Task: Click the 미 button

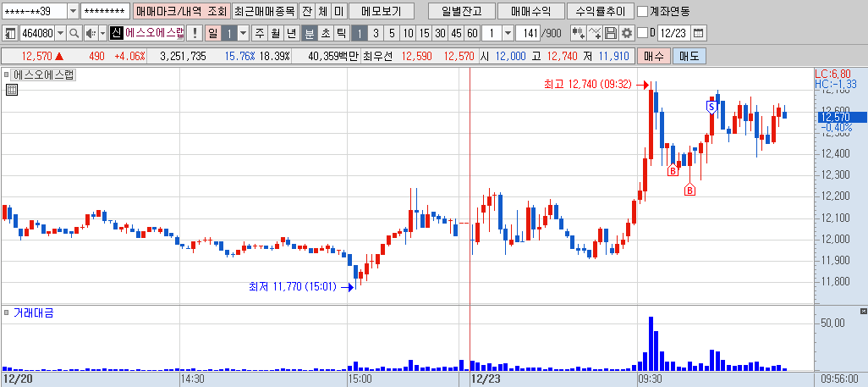Action: pyautogui.click(x=338, y=10)
